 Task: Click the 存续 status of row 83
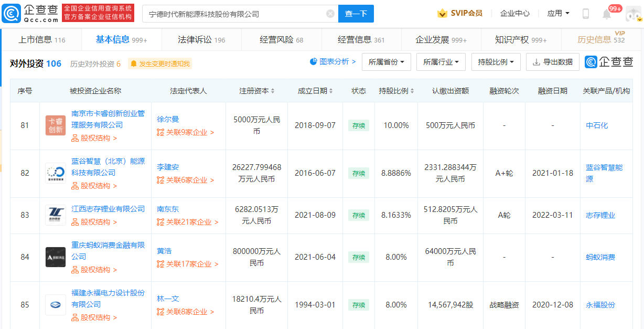click(359, 215)
